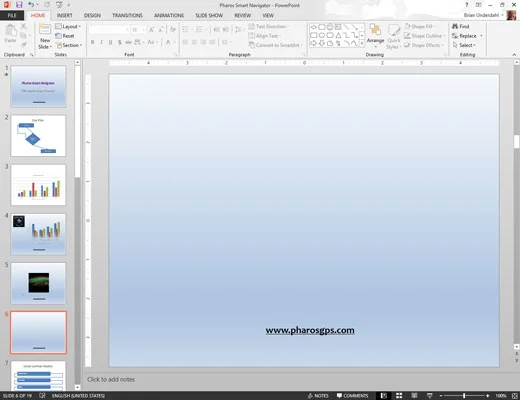Open the Select dropdown in Editing group
The width and height of the screenshot is (520, 400).
pyautogui.click(x=464, y=45)
